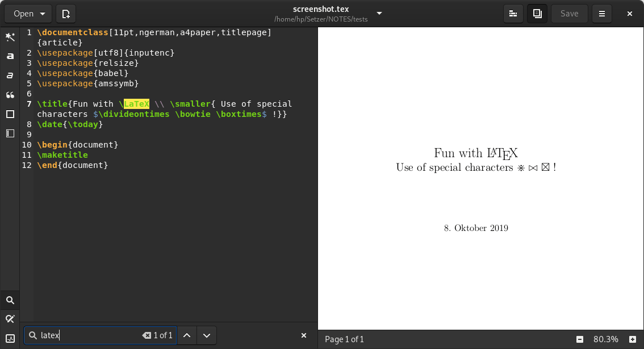The height and width of the screenshot is (349, 644).
Task: Zoom in the PDF preview
Action: click(x=633, y=339)
